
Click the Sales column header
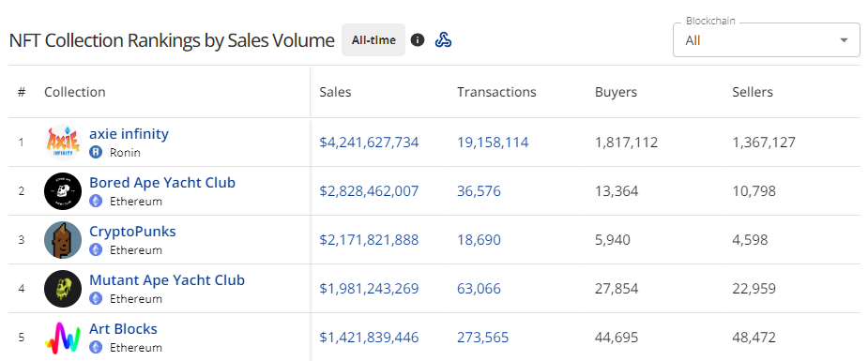click(x=335, y=92)
